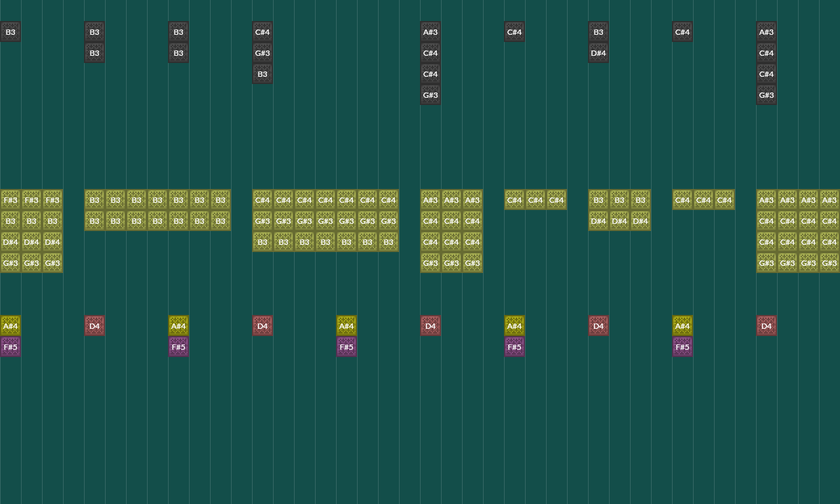Screen dimensions: 840x504
Task: Select the dark B3 block beneath dark G#3
Action: [x=262, y=74]
